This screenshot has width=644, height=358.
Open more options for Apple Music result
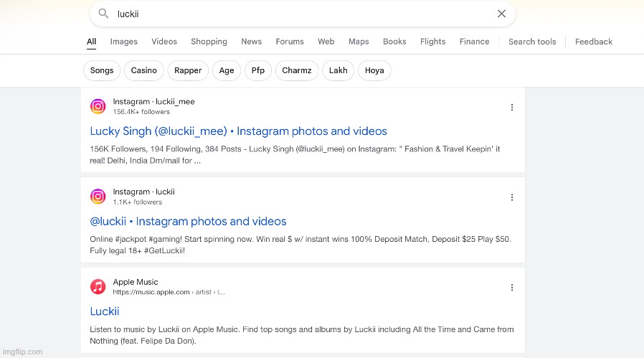click(512, 287)
